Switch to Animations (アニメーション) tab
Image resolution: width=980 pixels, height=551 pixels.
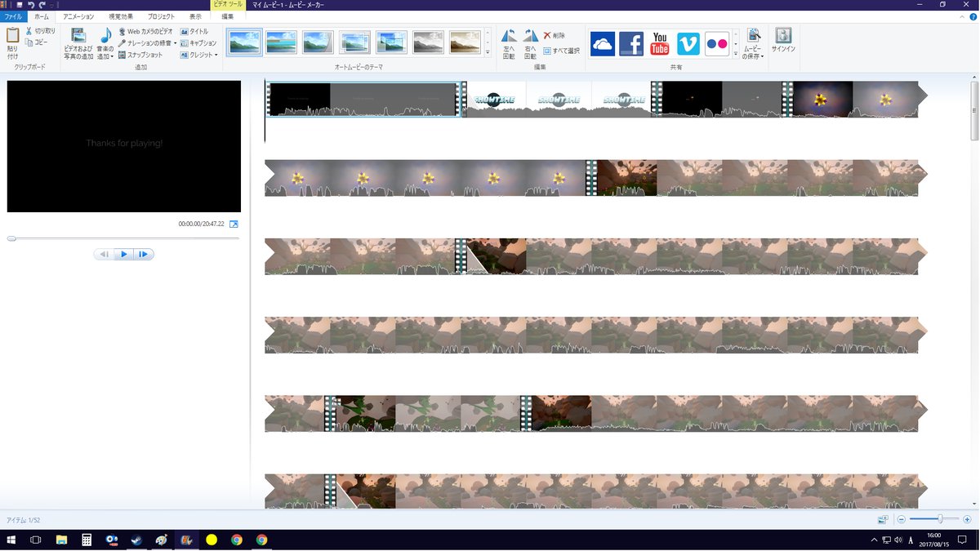(78, 16)
